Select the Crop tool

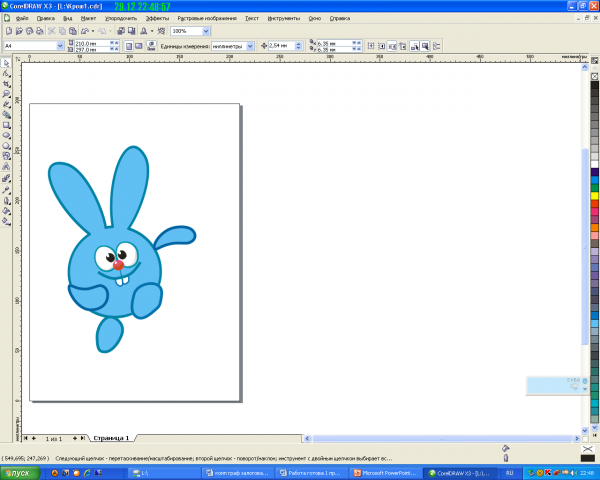(x=6, y=83)
